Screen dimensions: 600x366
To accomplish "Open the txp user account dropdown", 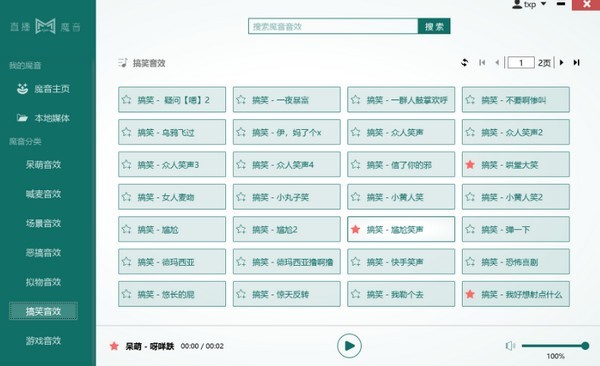I will point(530,5).
